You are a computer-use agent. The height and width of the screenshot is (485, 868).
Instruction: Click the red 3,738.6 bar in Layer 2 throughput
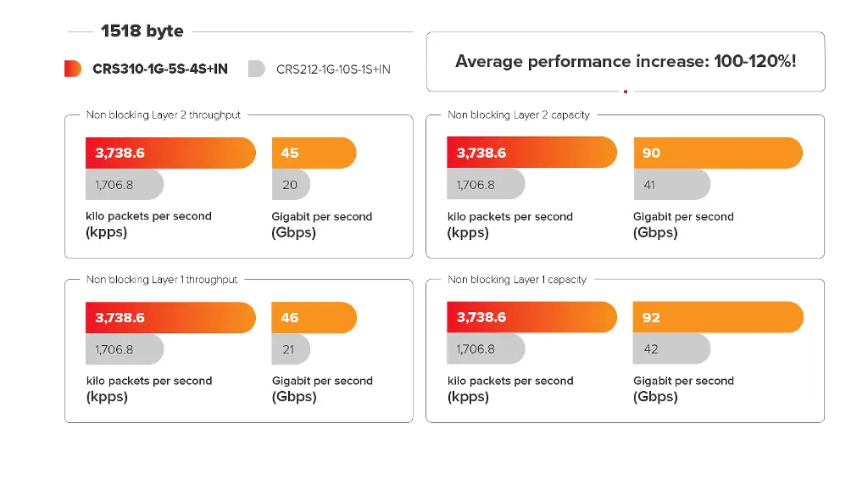(x=170, y=153)
